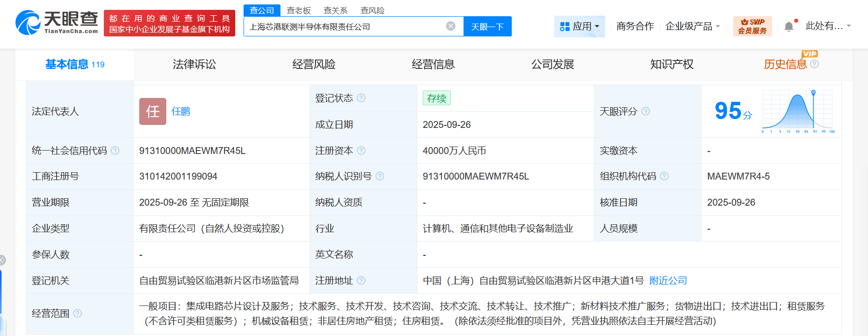
Task: Click help icon next to 经营范围
Action: [77, 313]
